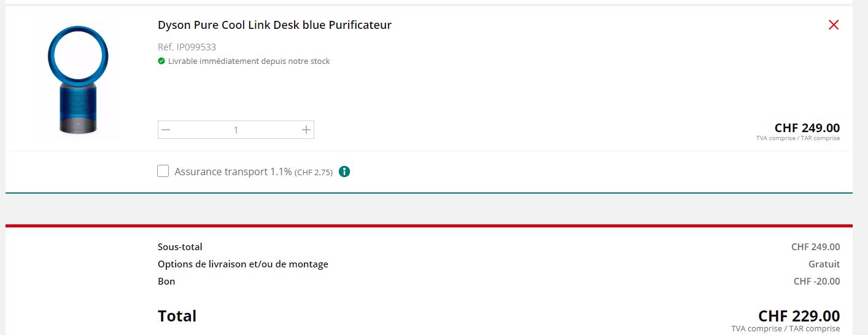Click the total amount CHF 229.00
Screen dimensions: 868x335
799,316
